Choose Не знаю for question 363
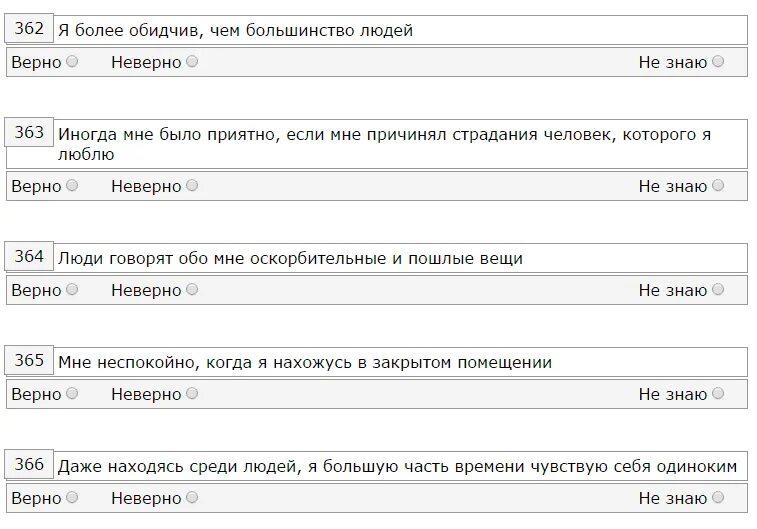The height and width of the screenshot is (529, 757). (x=718, y=185)
